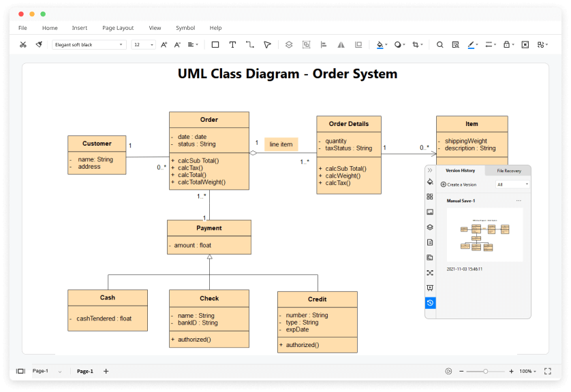571x392 pixels.
Task: Open the font size dropdown
Action: coord(144,45)
